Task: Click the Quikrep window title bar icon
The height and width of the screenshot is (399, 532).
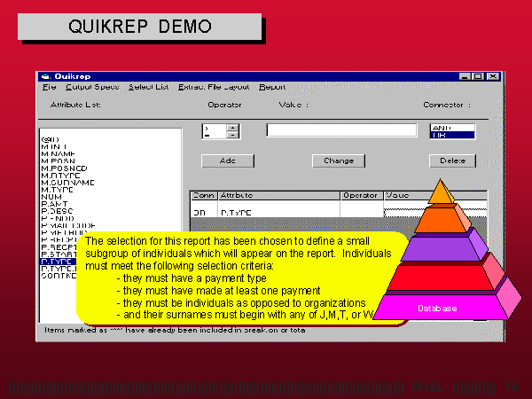Action: [x=42, y=76]
